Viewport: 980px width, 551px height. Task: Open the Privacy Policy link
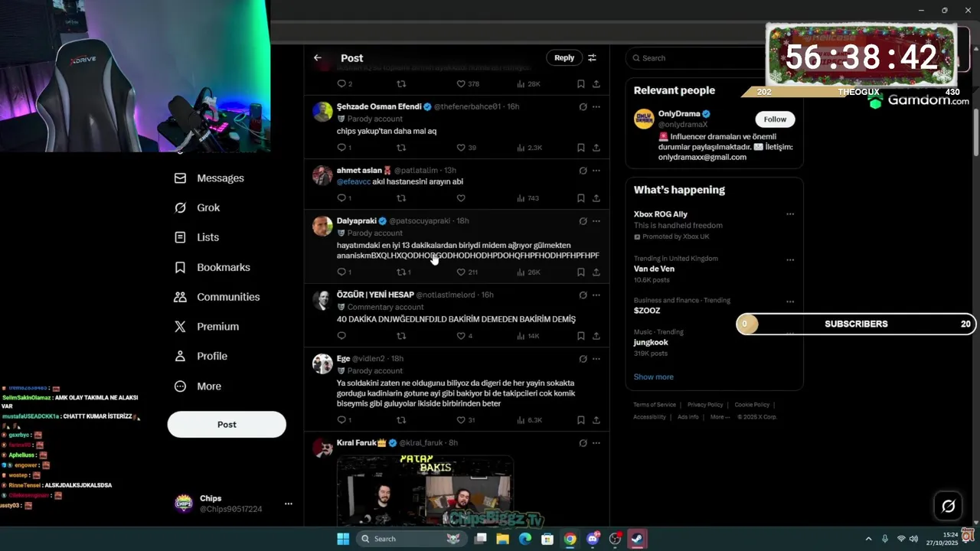[705, 405]
